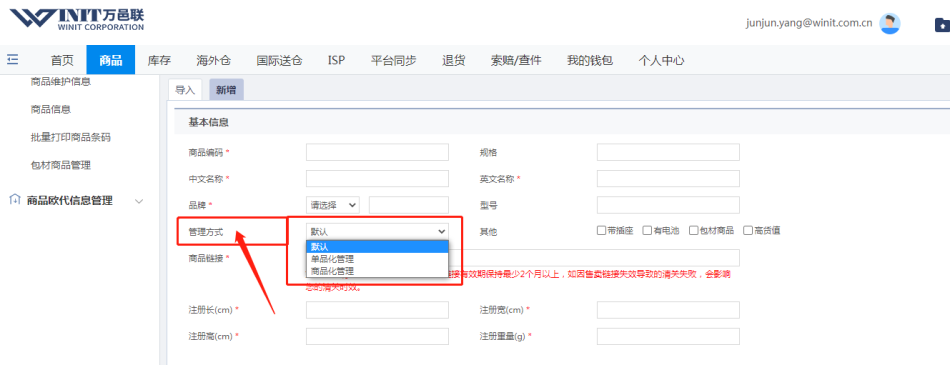Screen dimensions: 950x365
Task: Open 库存 in the navigation bar
Action: tap(159, 60)
